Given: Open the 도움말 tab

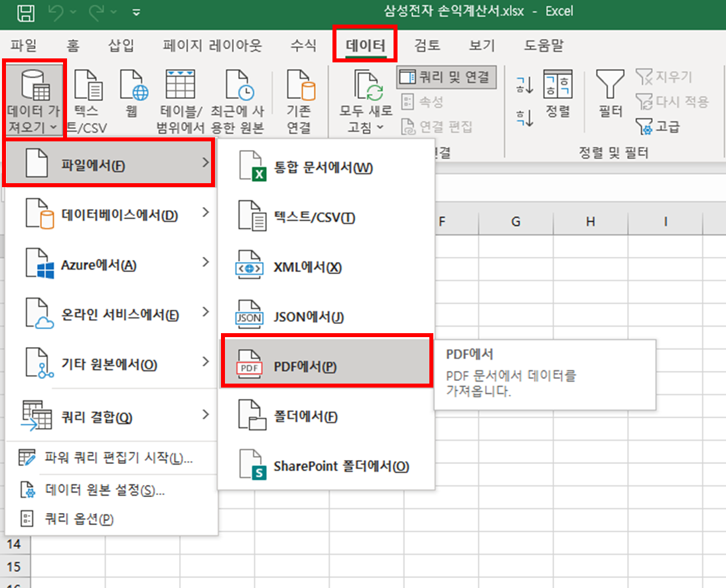Looking at the screenshot, I should [x=544, y=45].
